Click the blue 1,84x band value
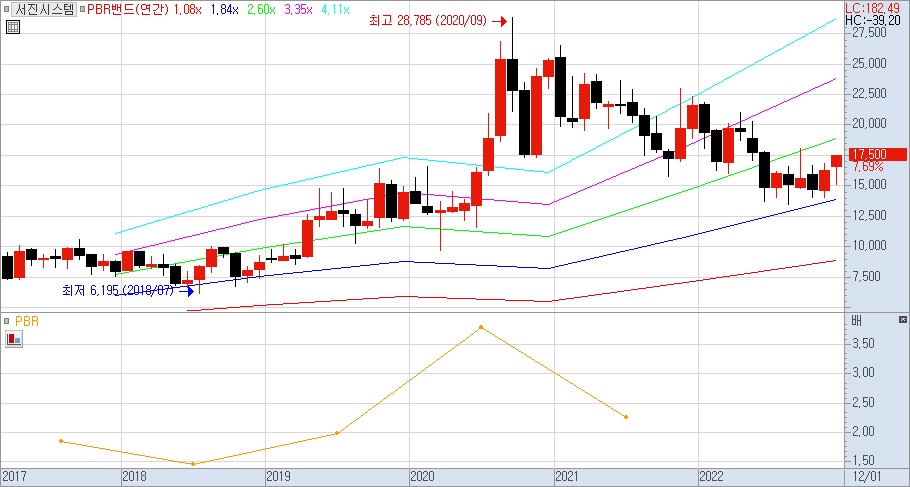 pyautogui.click(x=224, y=9)
